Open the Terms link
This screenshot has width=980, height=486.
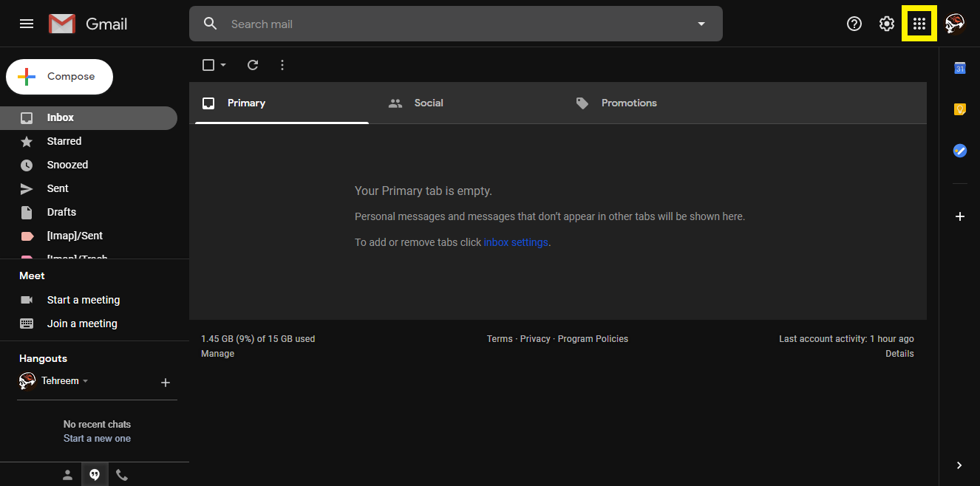point(500,339)
